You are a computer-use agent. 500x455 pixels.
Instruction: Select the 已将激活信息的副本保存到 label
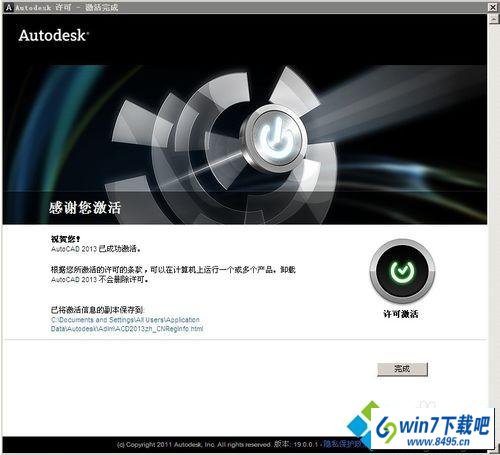(x=97, y=310)
